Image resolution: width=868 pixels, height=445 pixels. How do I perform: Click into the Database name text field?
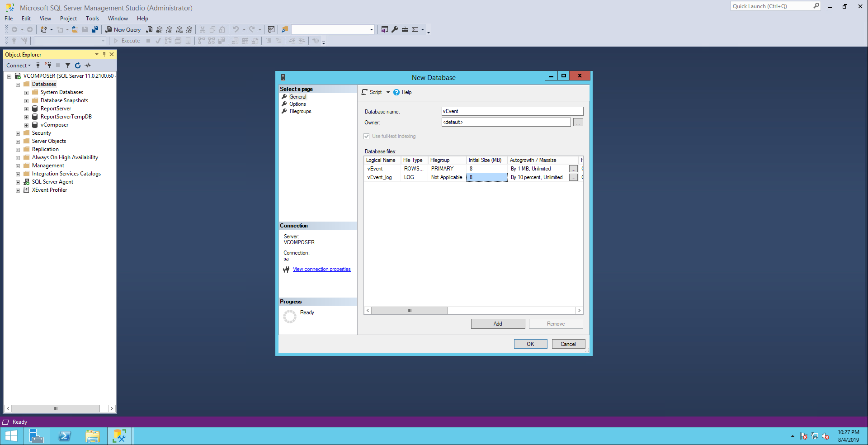[x=512, y=111]
